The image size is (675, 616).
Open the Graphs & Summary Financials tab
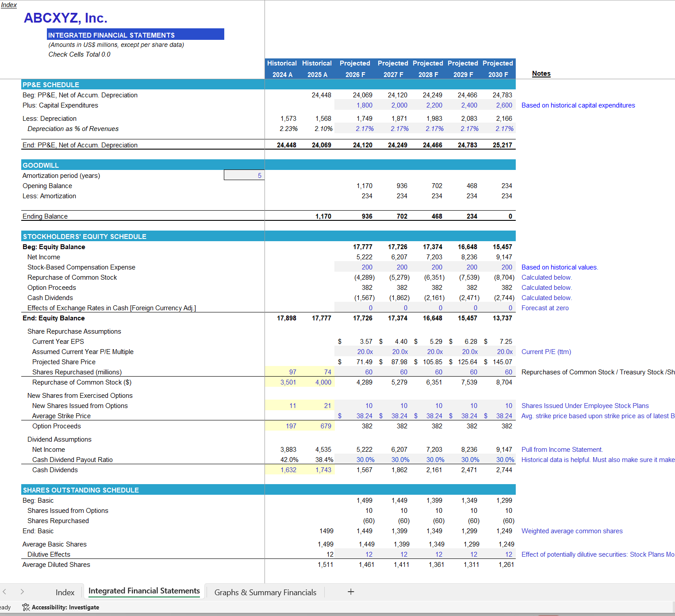coord(265,592)
